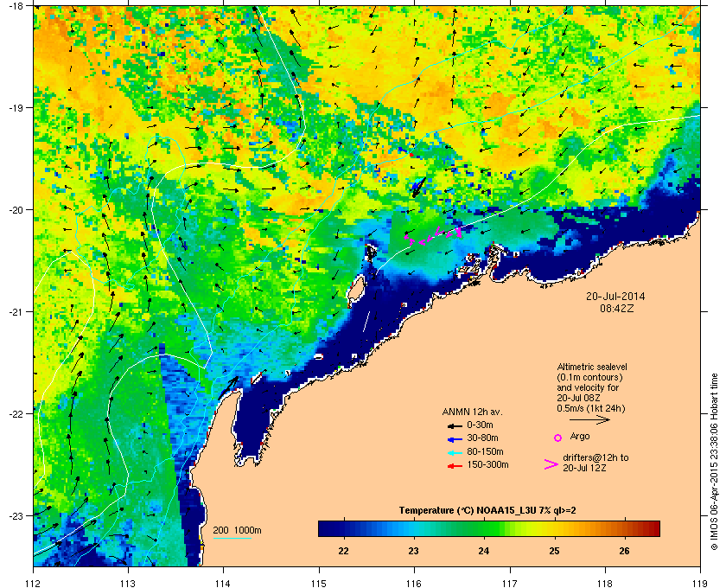This screenshot has height=588, width=726.
Task: Click the black 0-30m arrow legend symbol
Action: (x=455, y=425)
